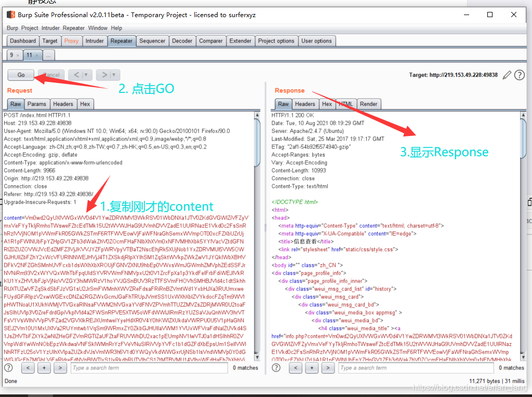Find previous match in response search
The width and height of the screenshot is (532, 397).
pos(296,368)
